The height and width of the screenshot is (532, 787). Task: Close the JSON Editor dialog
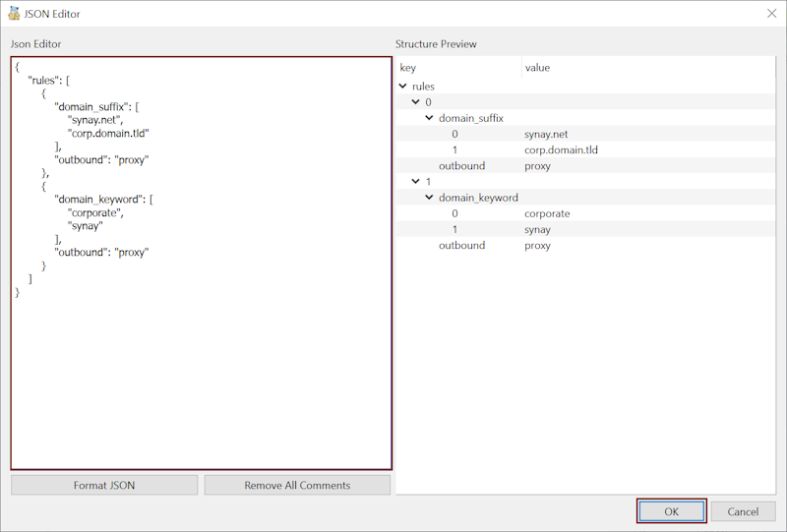(x=770, y=14)
